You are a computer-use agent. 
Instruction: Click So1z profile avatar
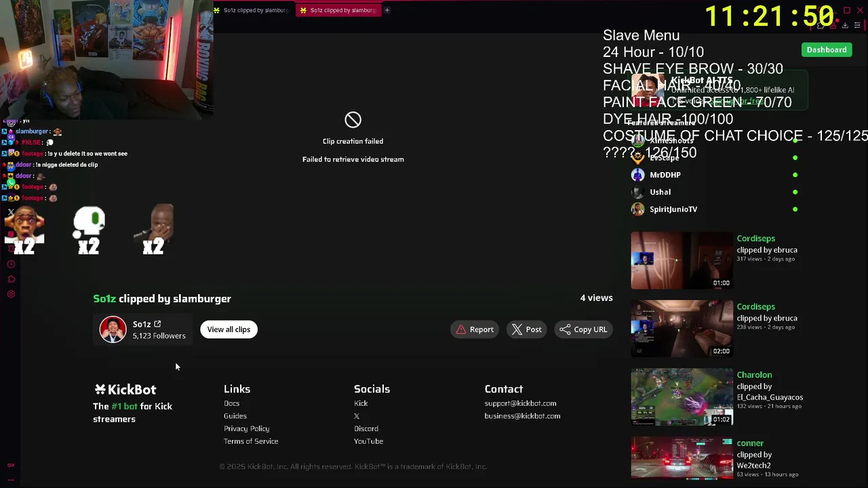pyautogui.click(x=113, y=329)
